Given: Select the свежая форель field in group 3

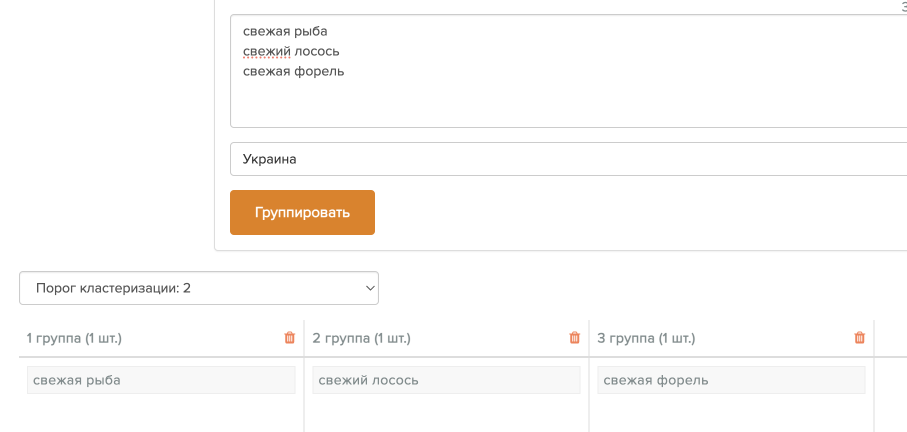Looking at the screenshot, I should coord(732,380).
